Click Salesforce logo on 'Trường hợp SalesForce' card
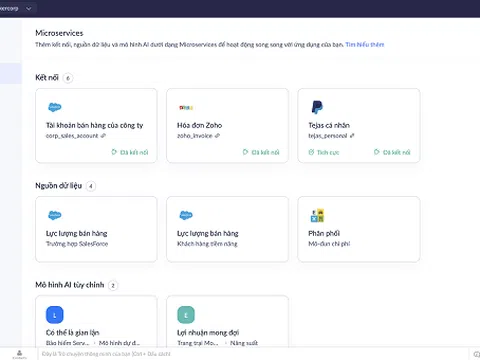Viewport: 480px width, 360px height. pos(55,215)
